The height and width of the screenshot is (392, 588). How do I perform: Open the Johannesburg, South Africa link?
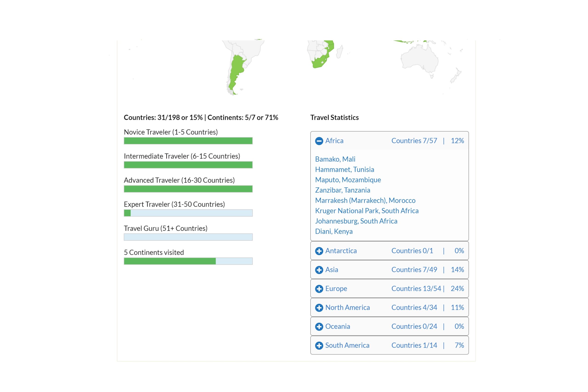click(x=356, y=221)
